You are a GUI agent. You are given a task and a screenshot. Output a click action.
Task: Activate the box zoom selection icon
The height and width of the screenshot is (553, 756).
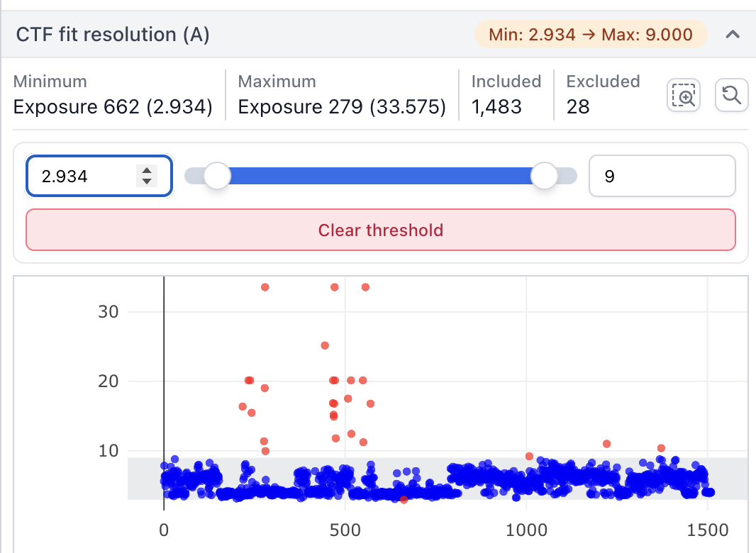[684, 95]
